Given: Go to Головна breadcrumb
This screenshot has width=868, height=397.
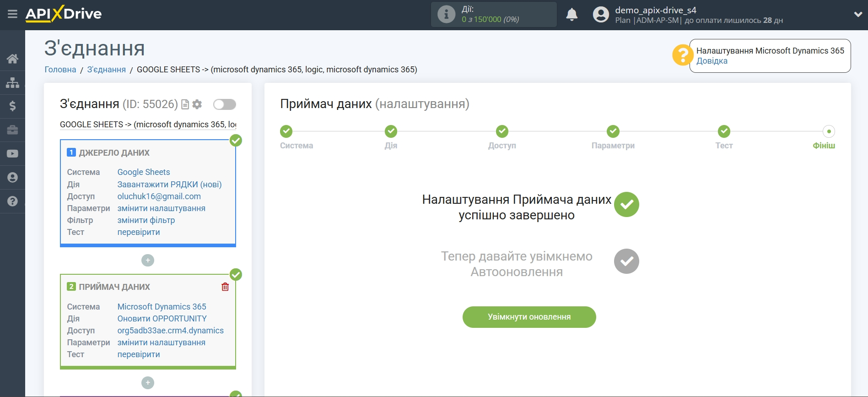Looking at the screenshot, I should click(x=60, y=70).
